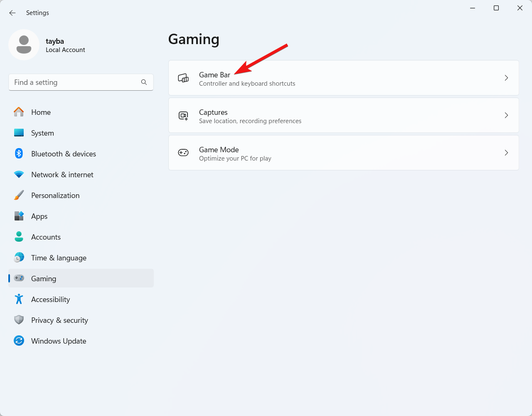Click the user profile avatar picture
532x416 pixels.
click(24, 45)
